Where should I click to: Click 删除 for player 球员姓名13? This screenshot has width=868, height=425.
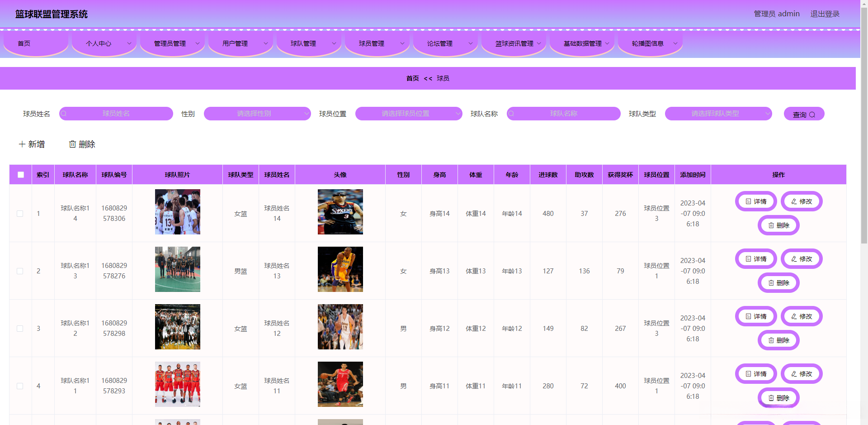pos(778,283)
